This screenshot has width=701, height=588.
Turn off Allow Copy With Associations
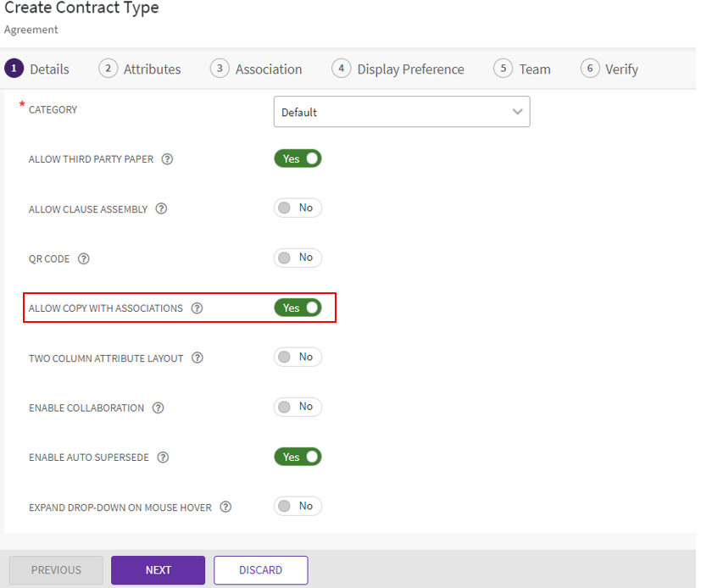(298, 308)
